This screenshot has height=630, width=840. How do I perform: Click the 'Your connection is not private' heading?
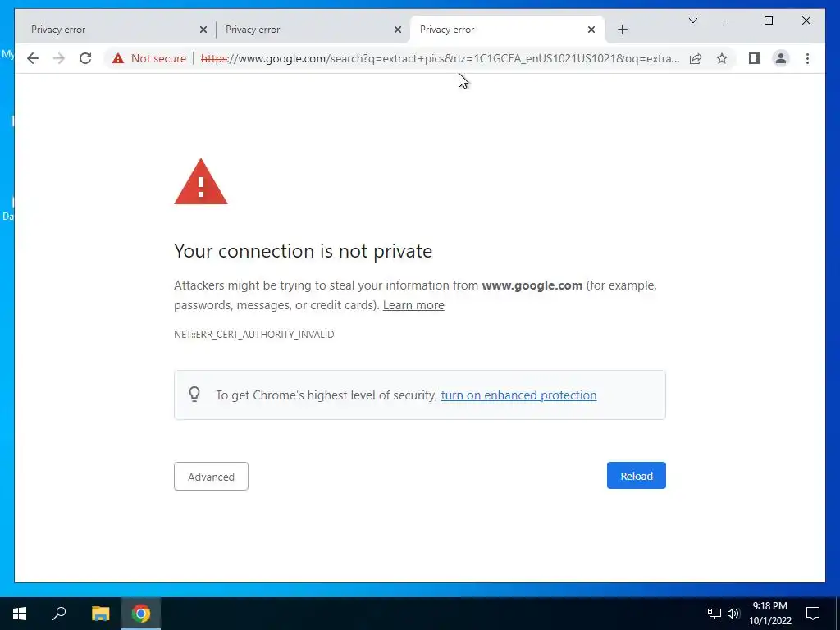(304, 251)
